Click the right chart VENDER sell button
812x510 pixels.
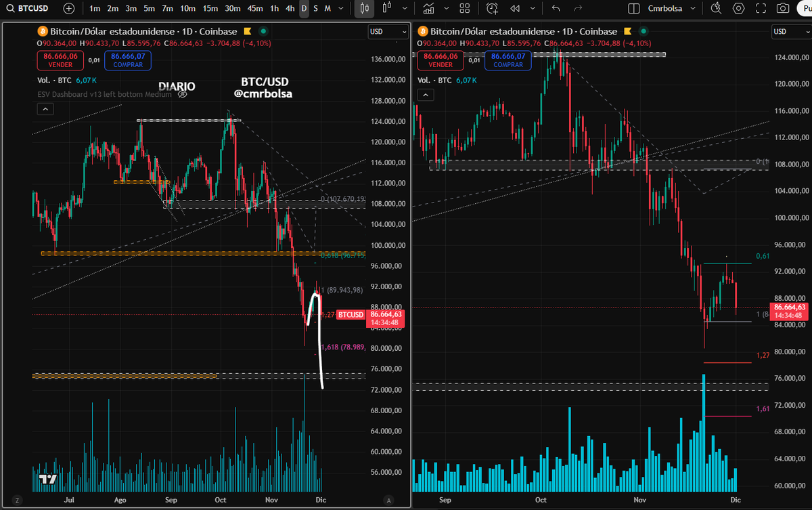(441, 60)
